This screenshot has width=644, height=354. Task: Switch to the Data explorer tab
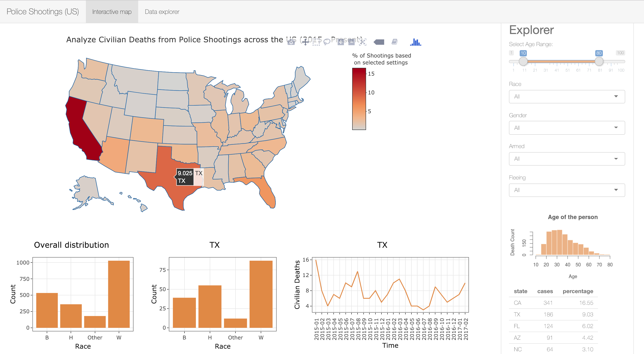[162, 12]
